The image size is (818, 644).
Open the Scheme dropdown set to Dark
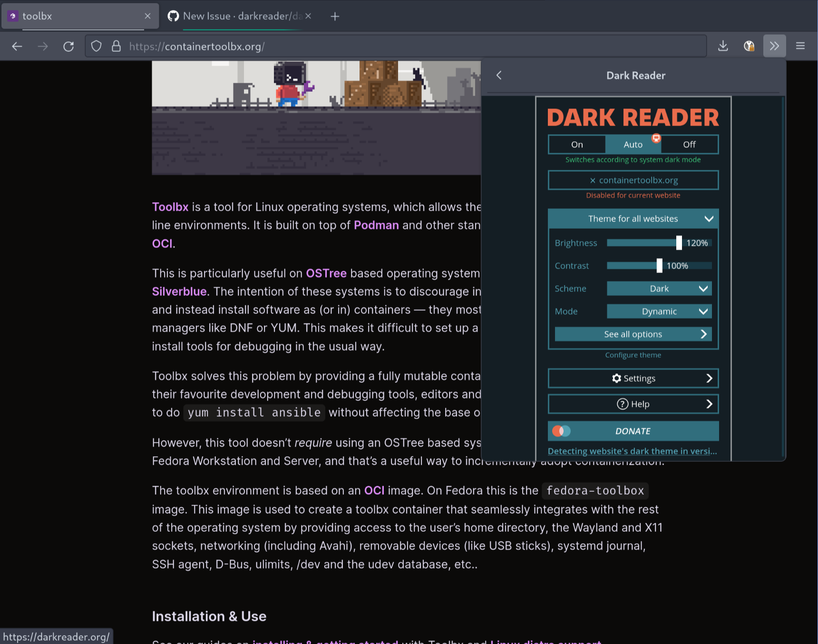click(x=659, y=288)
